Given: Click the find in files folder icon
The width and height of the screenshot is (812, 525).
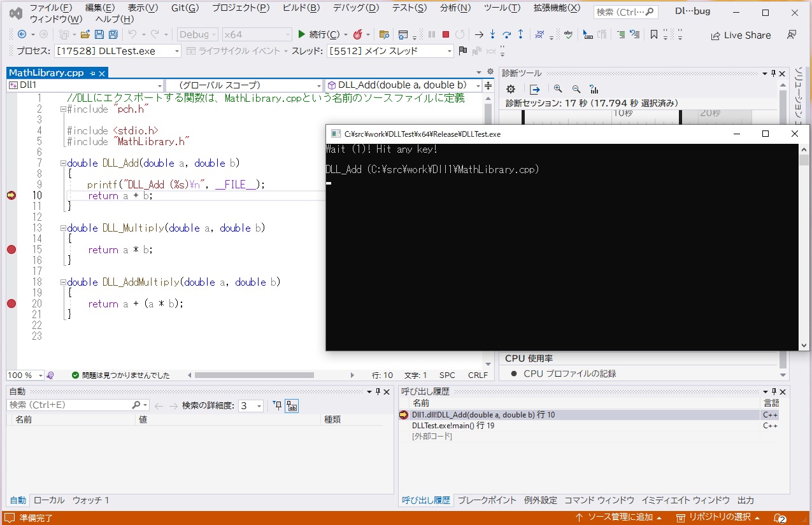Looking at the screenshot, I should click(384, 34).
